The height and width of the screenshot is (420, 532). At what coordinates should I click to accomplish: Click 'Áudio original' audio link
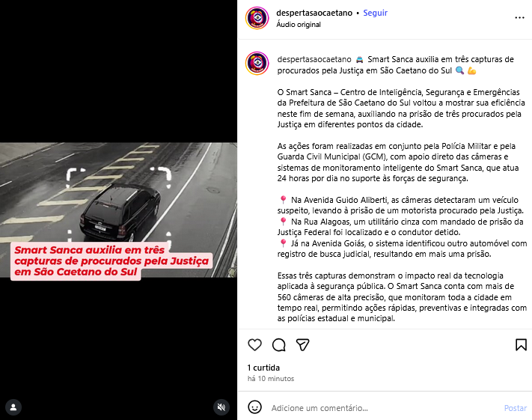(299, 25)
